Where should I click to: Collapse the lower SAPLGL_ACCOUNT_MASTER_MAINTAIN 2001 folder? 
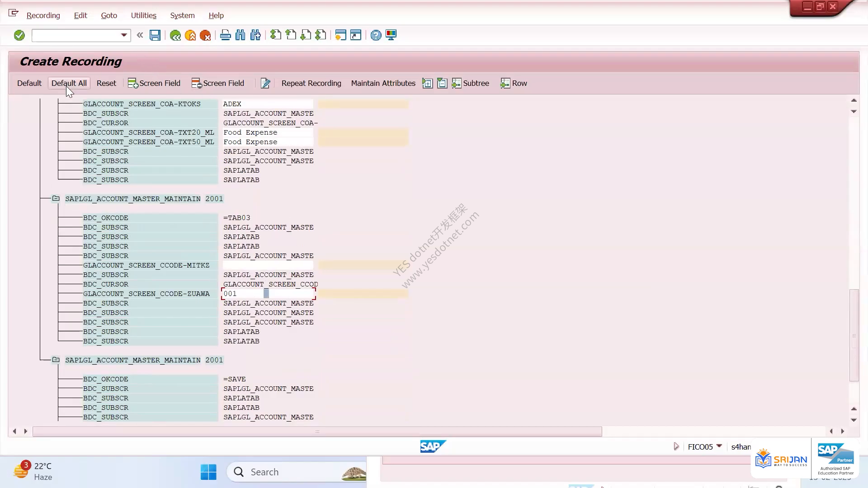56,360
